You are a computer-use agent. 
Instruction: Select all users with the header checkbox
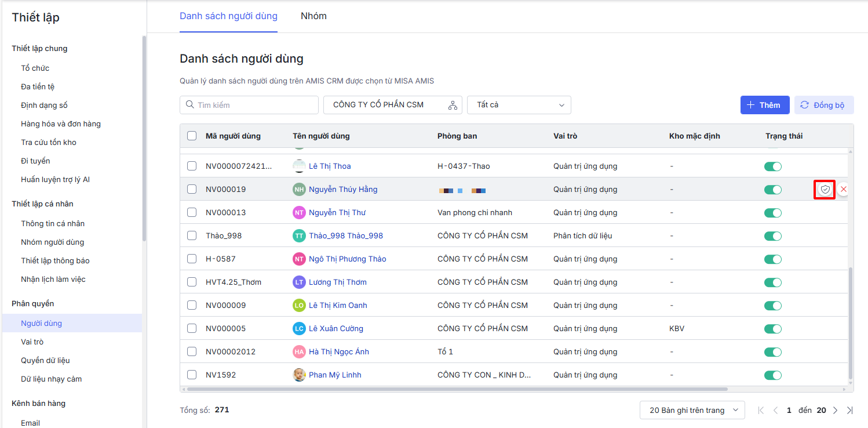[192, 136]
